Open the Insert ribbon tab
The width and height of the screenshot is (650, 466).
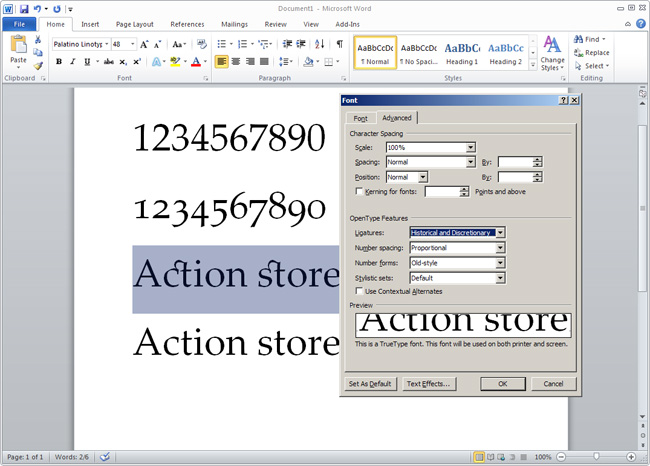coord(90,24)
